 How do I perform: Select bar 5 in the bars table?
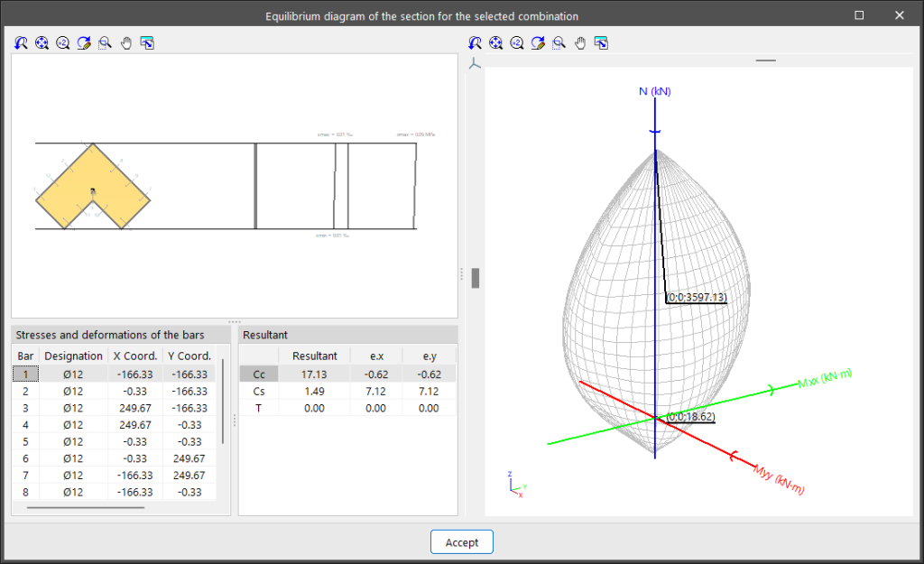pyautogui.click(x=90, y=441)
